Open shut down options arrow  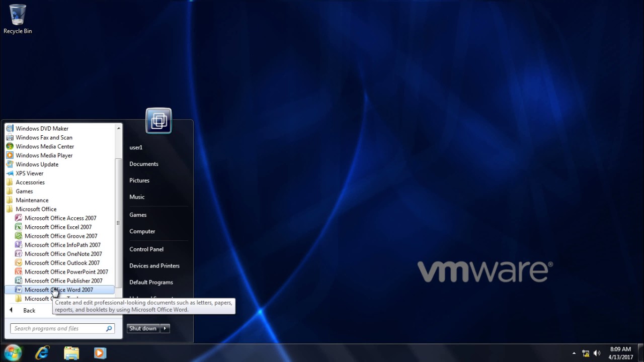tap(165, 328)
